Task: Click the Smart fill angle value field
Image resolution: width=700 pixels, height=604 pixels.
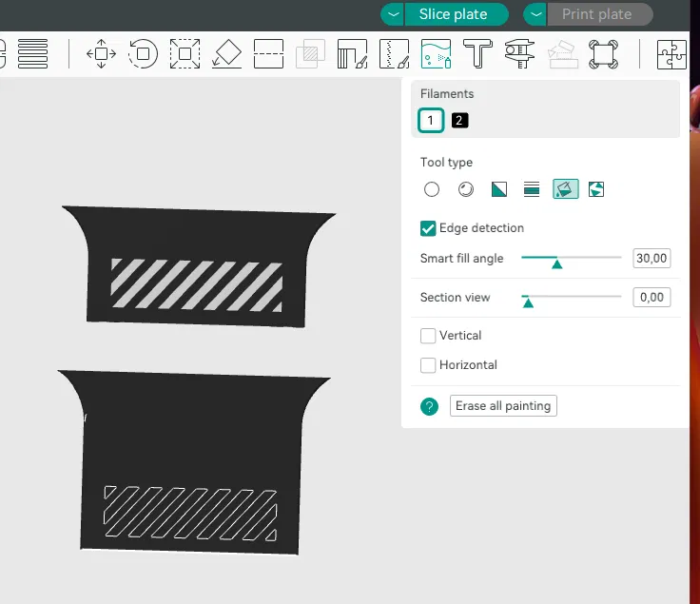Action: click(651, 258)
